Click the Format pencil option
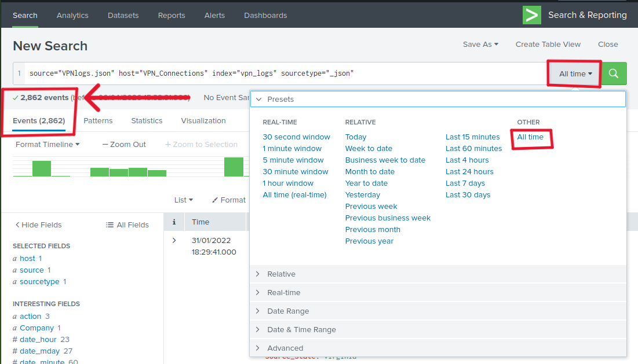 228,200
